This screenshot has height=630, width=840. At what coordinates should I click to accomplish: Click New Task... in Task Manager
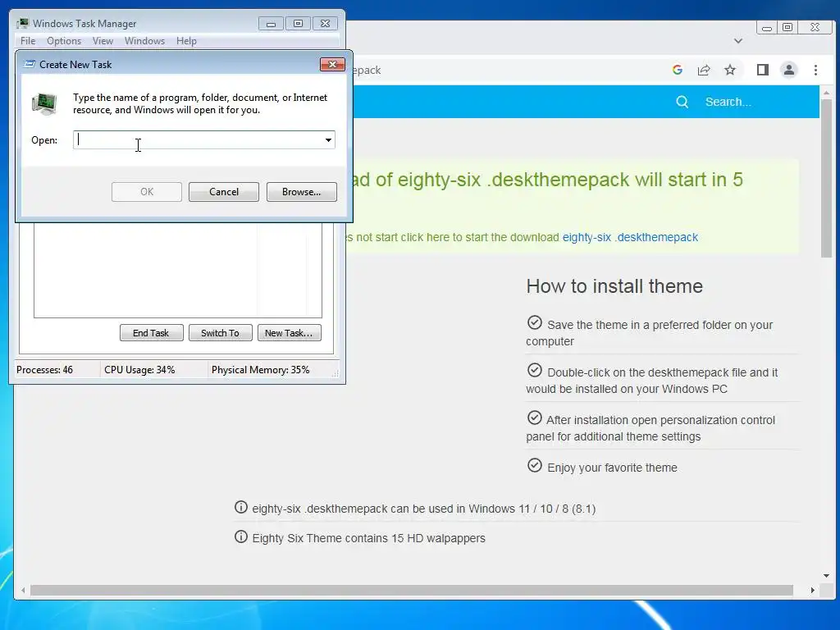coord(289,333)
